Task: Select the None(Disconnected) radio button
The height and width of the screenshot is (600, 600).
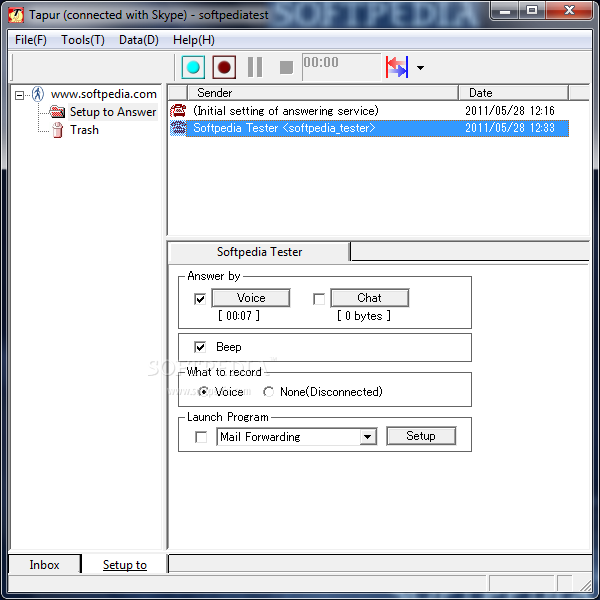Action: click(269, 391)
